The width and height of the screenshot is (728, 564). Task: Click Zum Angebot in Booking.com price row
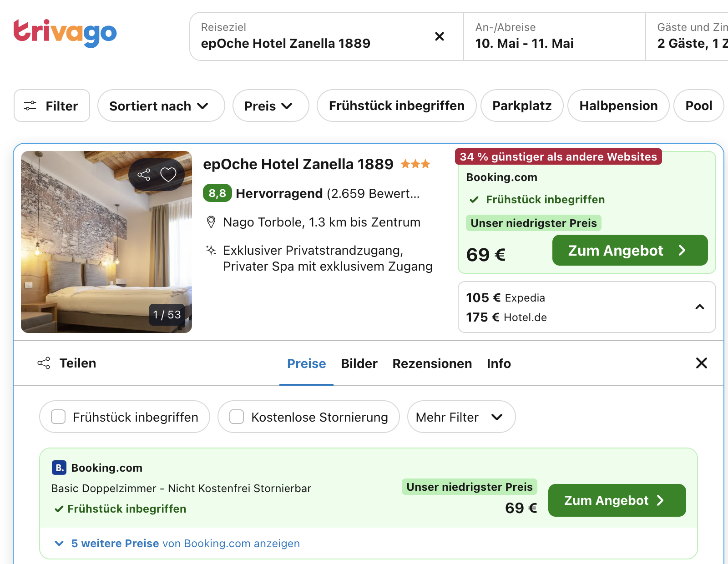point(617,500)
